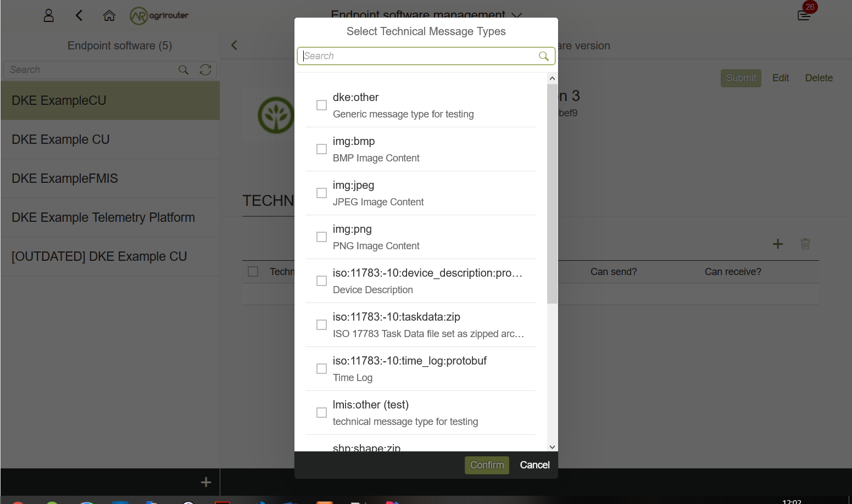Refresh the endpoint software list
Viewport: 852px width, 504px height.
point(205,70)
